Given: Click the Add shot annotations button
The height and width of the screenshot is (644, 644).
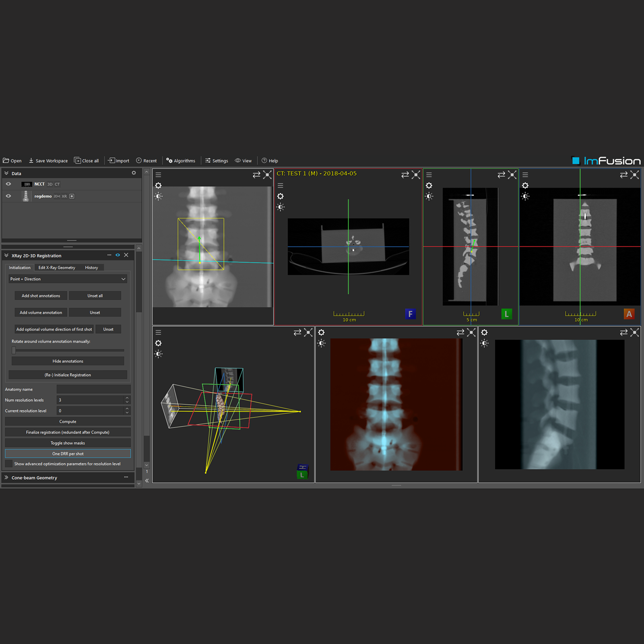Looking at the screenshot, I should [x=41, y=296].
